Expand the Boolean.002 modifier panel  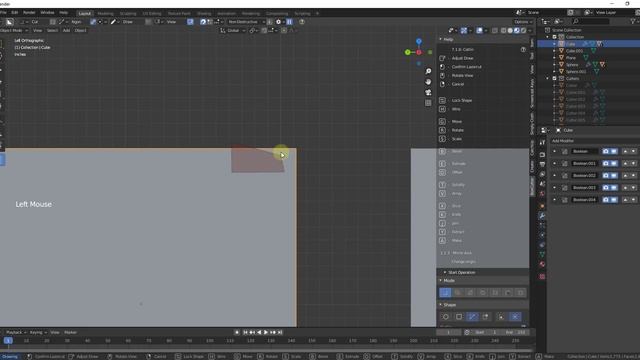click(x=554, y=176)
